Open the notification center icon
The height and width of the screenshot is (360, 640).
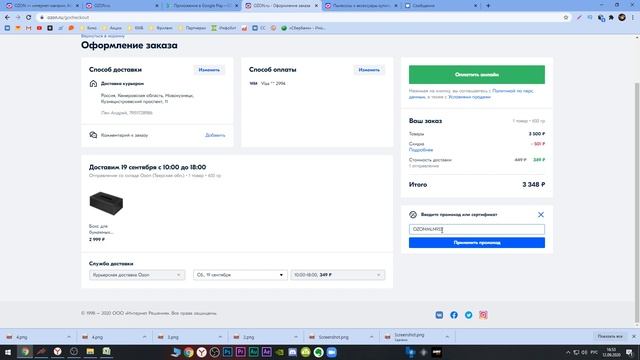tap(629, 352)
